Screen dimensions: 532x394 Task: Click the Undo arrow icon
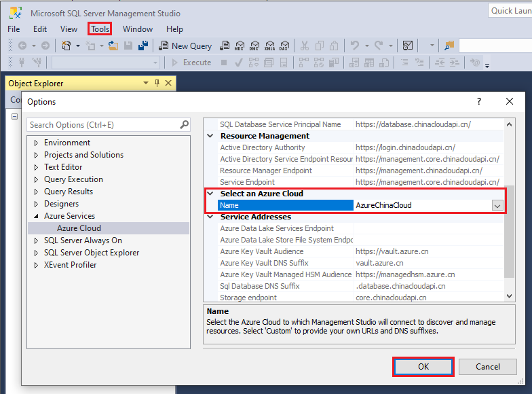click(x=355, y=46)
